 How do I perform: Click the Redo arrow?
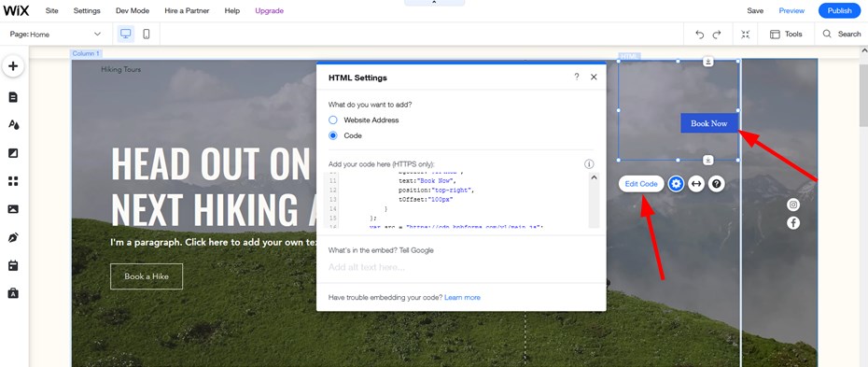[x=717, y=35]
